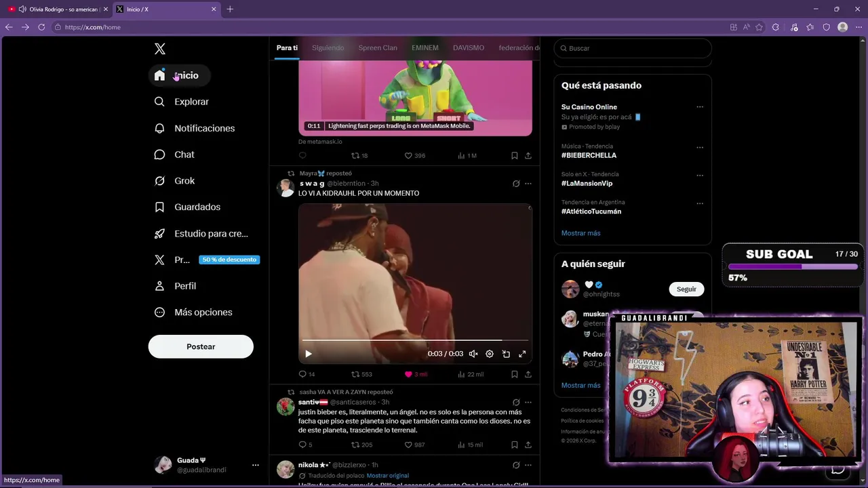Image resolution: width=868 pixels, height=488 pixels.
Task: Enter fullscreen on the video
Action: coord(522,354)
